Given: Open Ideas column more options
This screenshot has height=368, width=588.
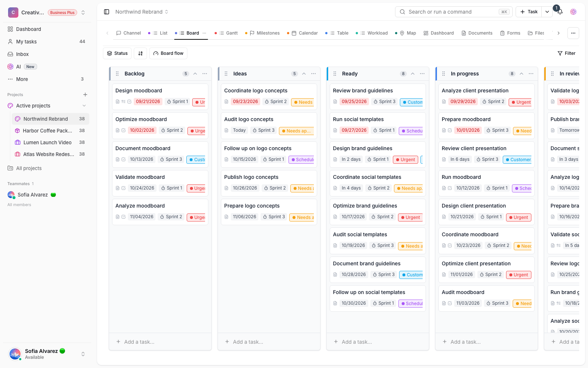Looking at the screenshot, I should coord(313,74).
